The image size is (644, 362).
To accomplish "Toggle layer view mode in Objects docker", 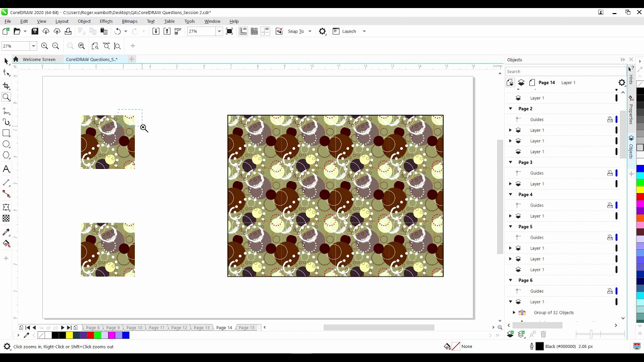I will (x=521, y=82).
